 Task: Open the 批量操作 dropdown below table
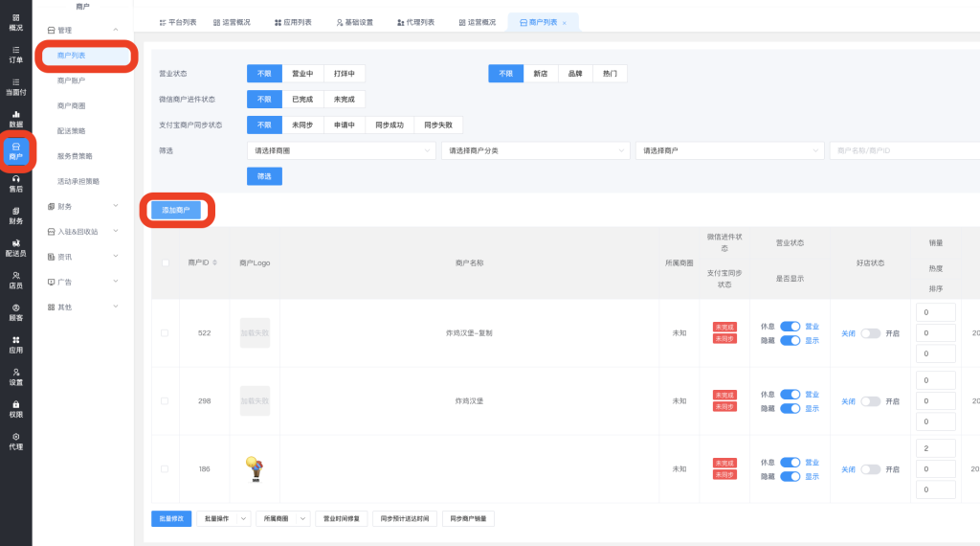click(222, 518)
